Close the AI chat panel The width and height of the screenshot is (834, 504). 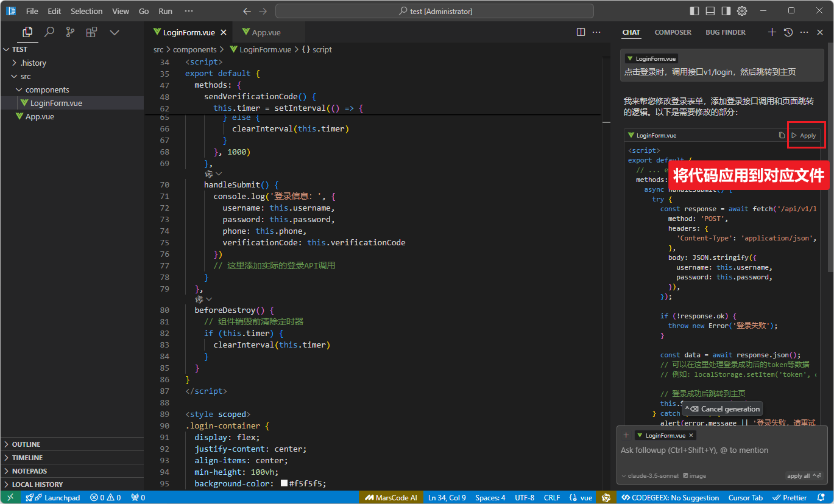coord(821,32)
